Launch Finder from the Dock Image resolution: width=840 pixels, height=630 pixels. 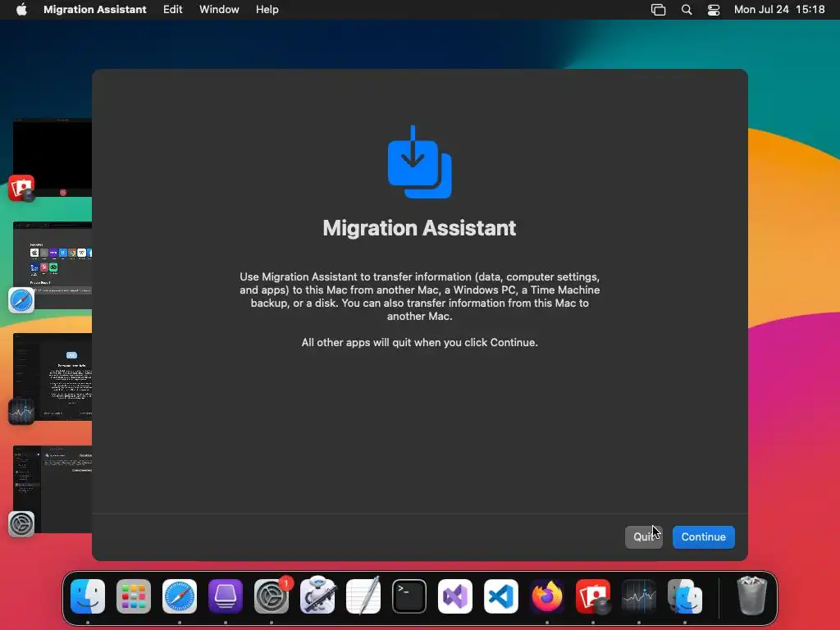pos(88,596)
